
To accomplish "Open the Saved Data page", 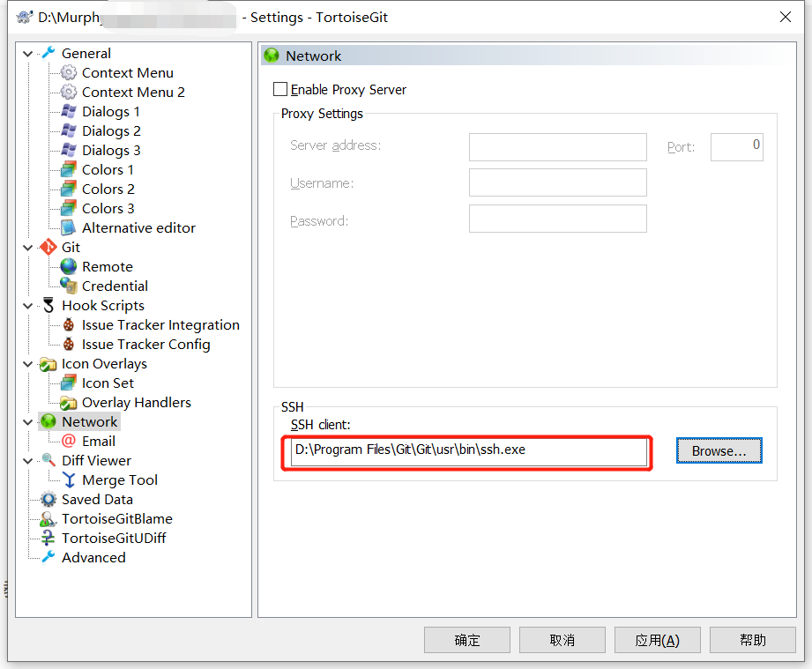I will (x=97, y=499).
